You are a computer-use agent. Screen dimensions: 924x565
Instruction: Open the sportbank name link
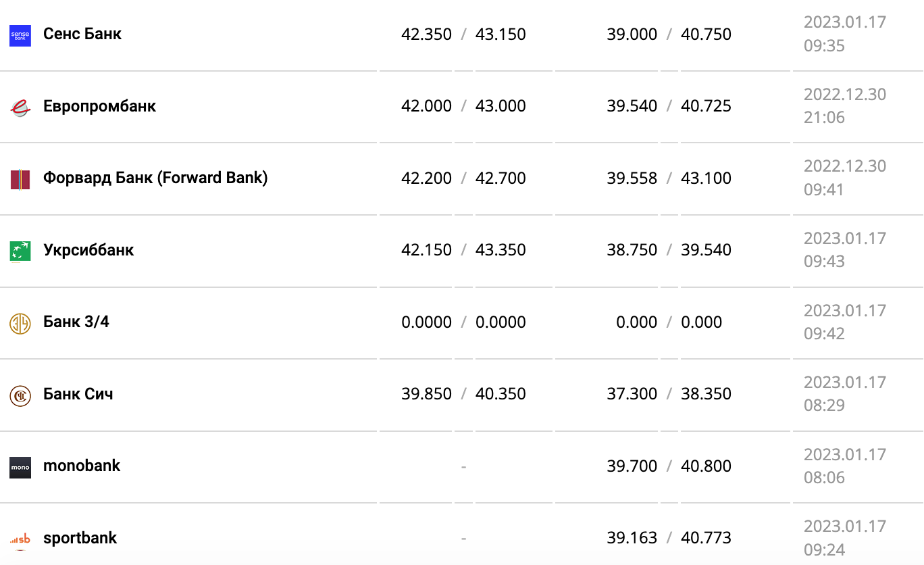(80, 538)
